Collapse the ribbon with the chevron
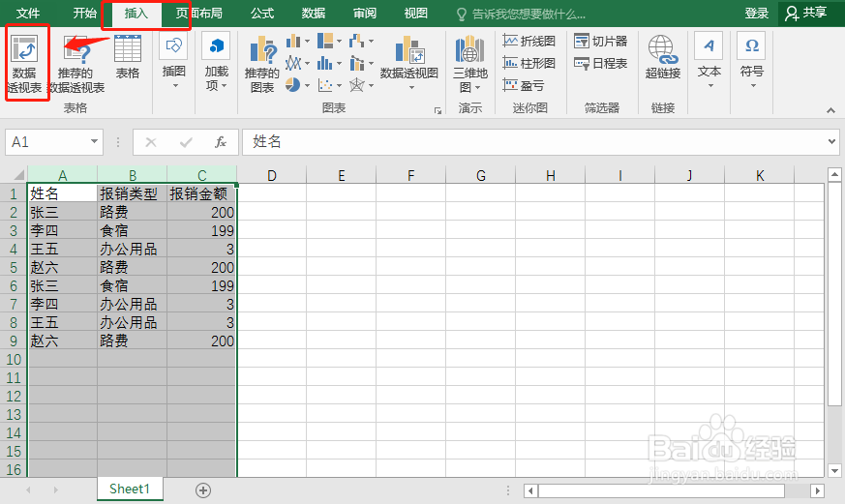Image resolution: width=845 pixels, height=504 pixels. pyautogui.click(x=831, y=110)
